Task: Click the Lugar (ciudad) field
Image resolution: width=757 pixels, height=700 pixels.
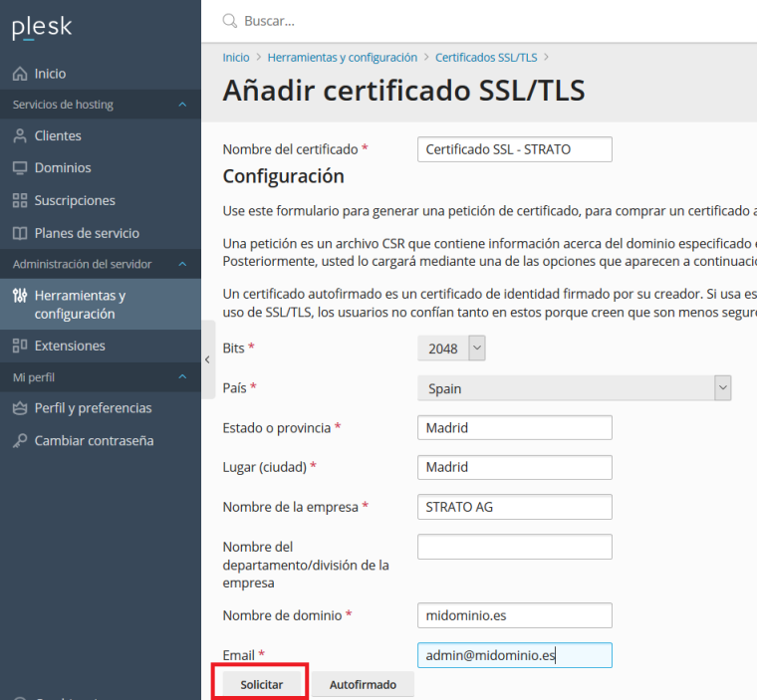Action: (515, 467)
